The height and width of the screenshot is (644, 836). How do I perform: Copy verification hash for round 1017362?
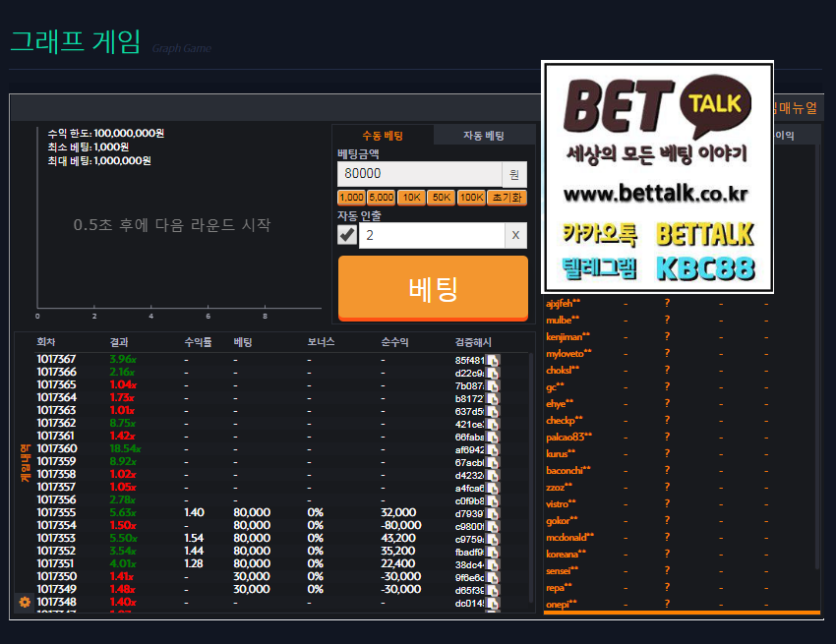(493, 425)
